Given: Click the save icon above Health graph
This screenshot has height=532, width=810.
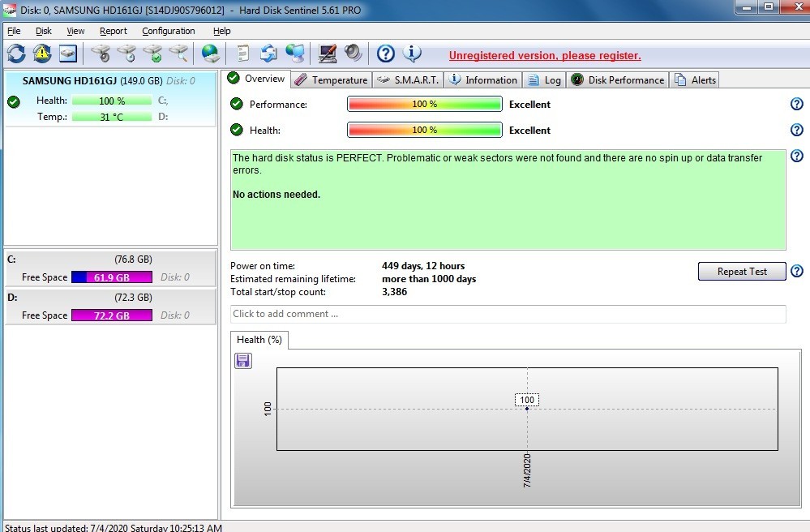Looking at the screenshot, I should (242, 361).
